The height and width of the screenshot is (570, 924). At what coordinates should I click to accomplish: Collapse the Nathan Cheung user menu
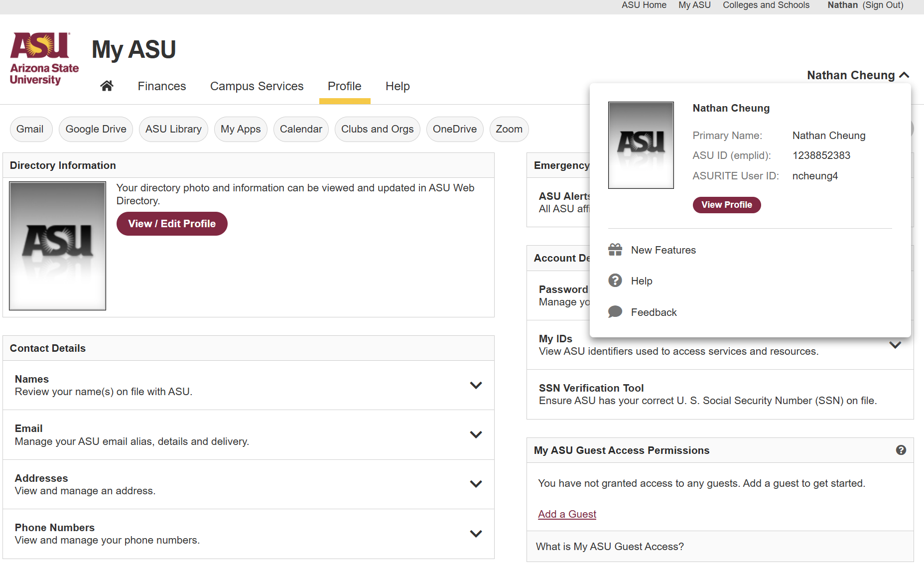coord(858,75)
